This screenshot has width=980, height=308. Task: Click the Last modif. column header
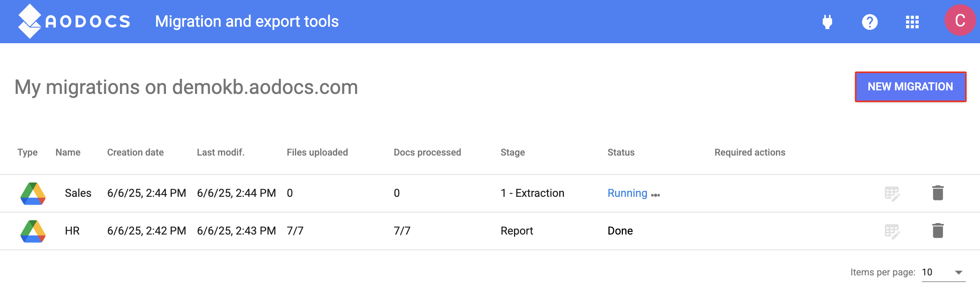(x=221, y=152)
